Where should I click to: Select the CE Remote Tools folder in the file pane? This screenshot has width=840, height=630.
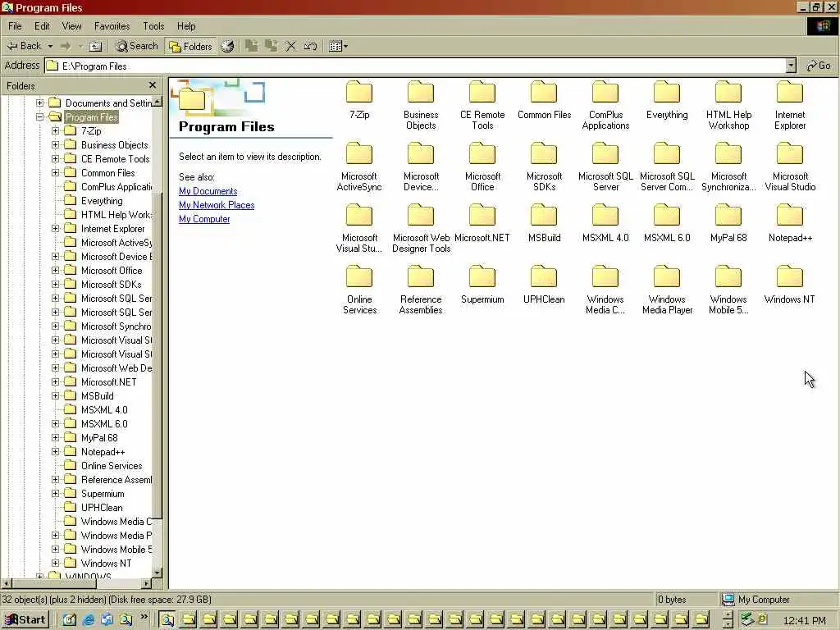(x=482, y=105)
